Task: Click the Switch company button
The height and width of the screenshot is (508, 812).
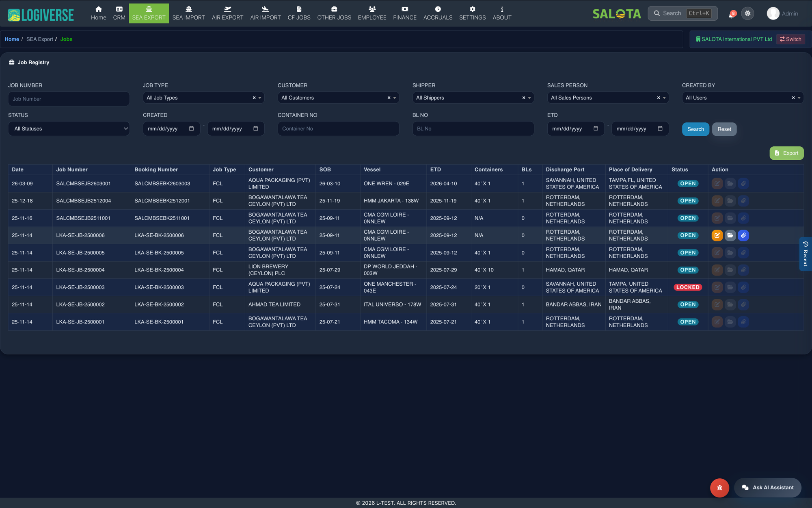Action: pyautogui.click(x=790, y=39)
